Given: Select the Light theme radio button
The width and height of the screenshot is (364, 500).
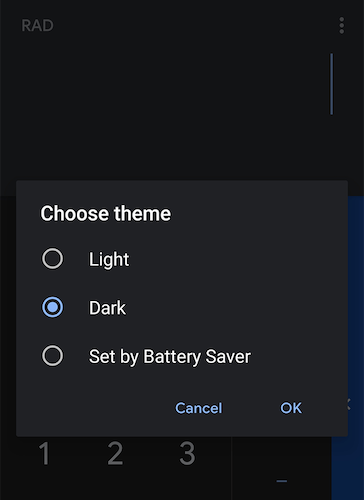Looking at the screenshot, I should click(x=52, y=258).
